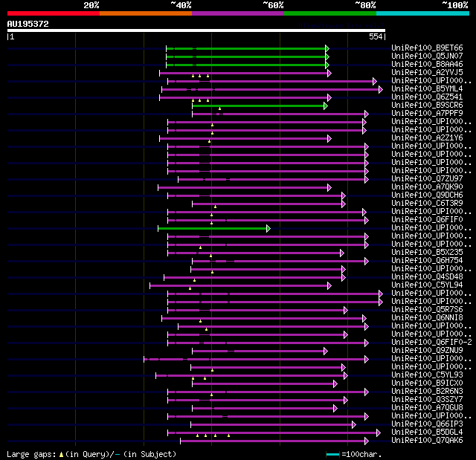Select the UniRef100_Q9DCH6 label

click(x=427, y=195)
